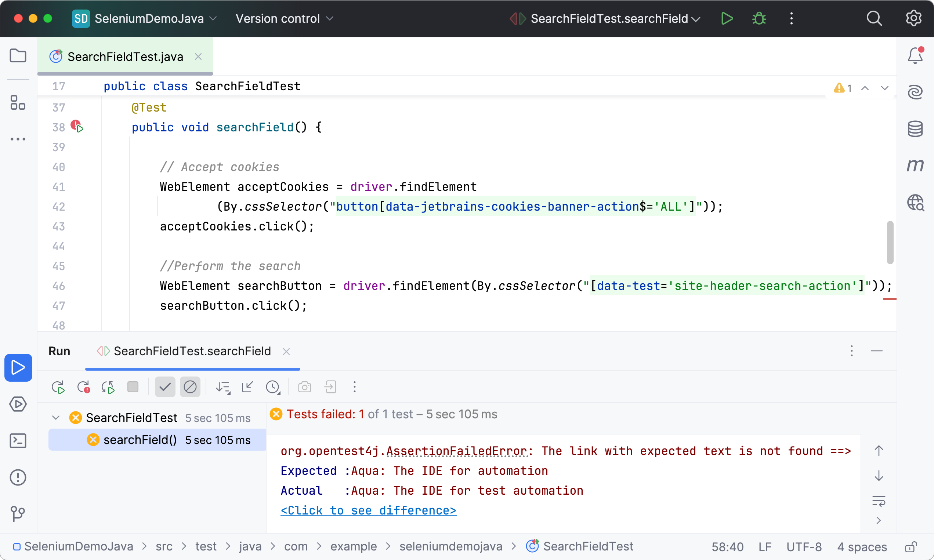Toggle Show Passed tests checkmark
This screenshot has width=934, height=560.
165,387
